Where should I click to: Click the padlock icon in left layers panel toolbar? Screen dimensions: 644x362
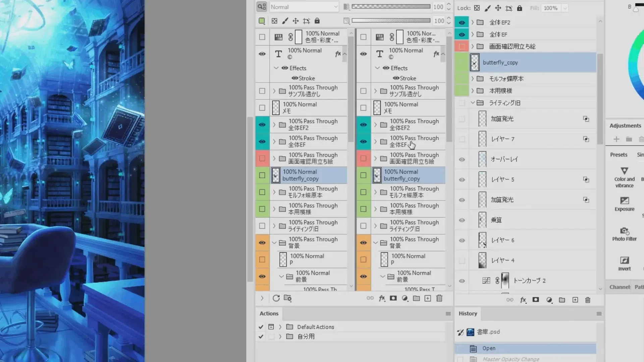(x=317, y=21)
